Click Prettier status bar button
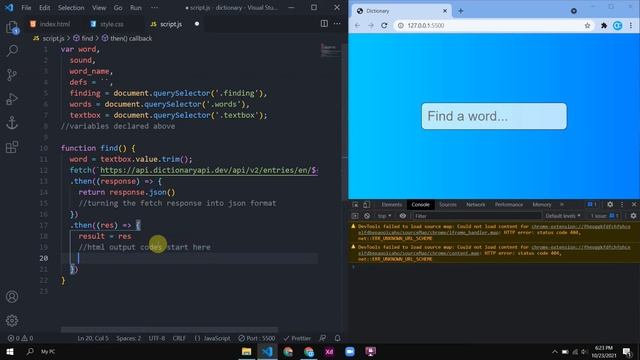640x360 pixels. (x=297, y=338)
